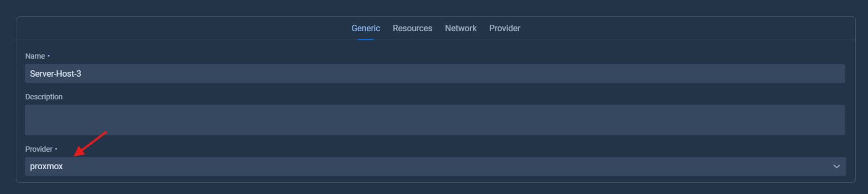Click the blue underline beneath Generic tab
This screenshot has width=868, height=194.
[x=366, y=39]
